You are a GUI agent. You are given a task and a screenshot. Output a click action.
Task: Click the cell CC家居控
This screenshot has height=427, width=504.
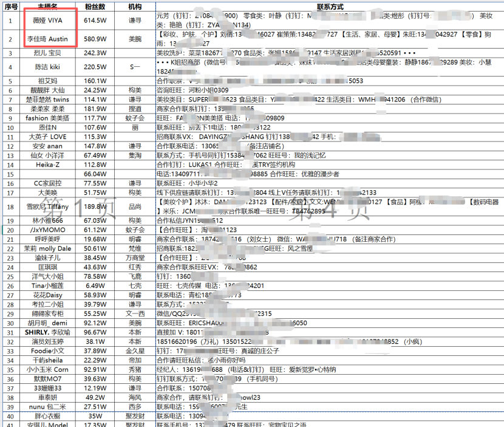[47, 183]
